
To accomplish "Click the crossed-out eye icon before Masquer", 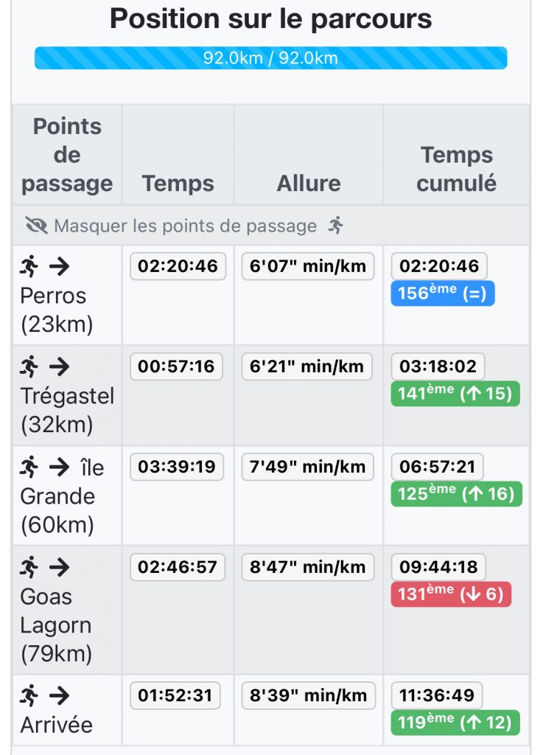I will pyautogui.click(x=37, y=226).
